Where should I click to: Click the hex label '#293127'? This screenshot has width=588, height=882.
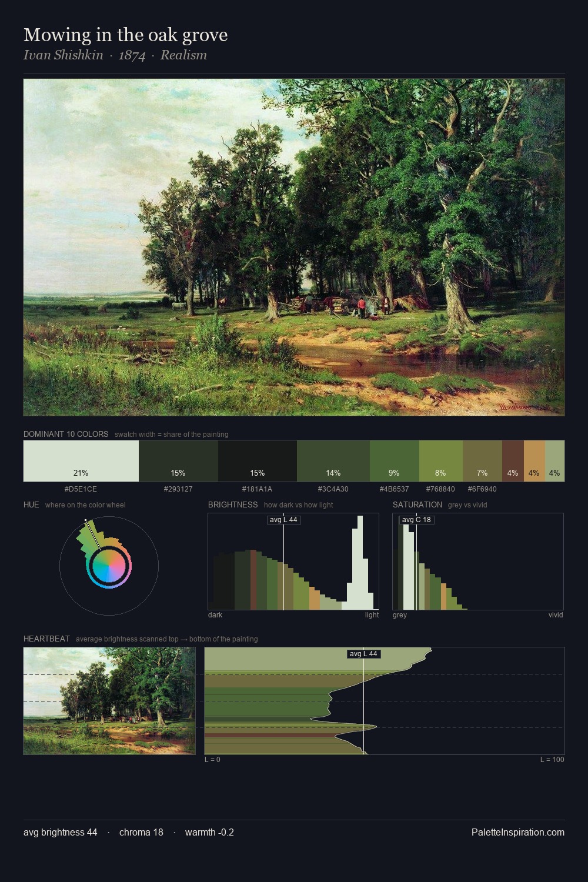point(178,489)
